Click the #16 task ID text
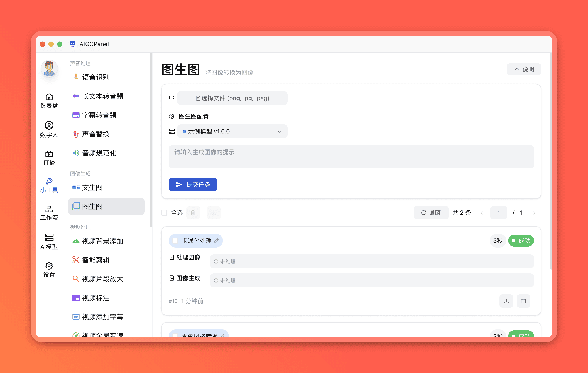Image resolution: width=588 pixels, height=373 pixels. click(173, 301)
